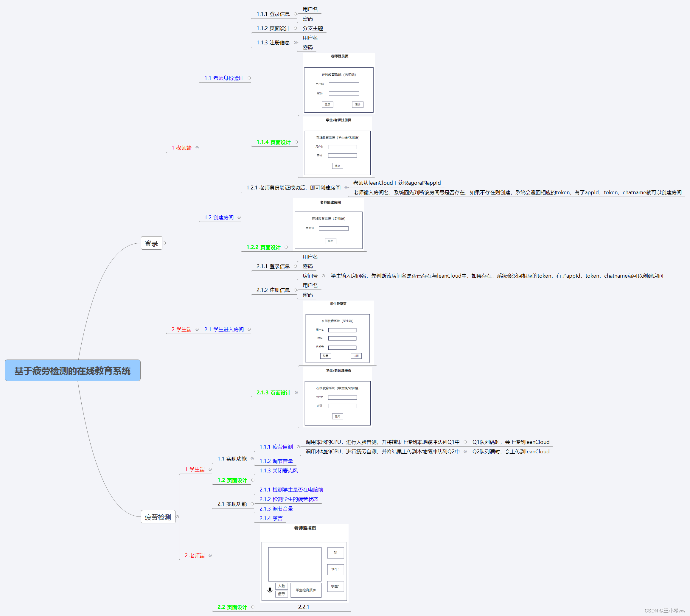Viewport: 690px width, 616px height.
Task: Click the microphone icon in 老师监控页
Action: pyautogui.click(x=270, y=590)
